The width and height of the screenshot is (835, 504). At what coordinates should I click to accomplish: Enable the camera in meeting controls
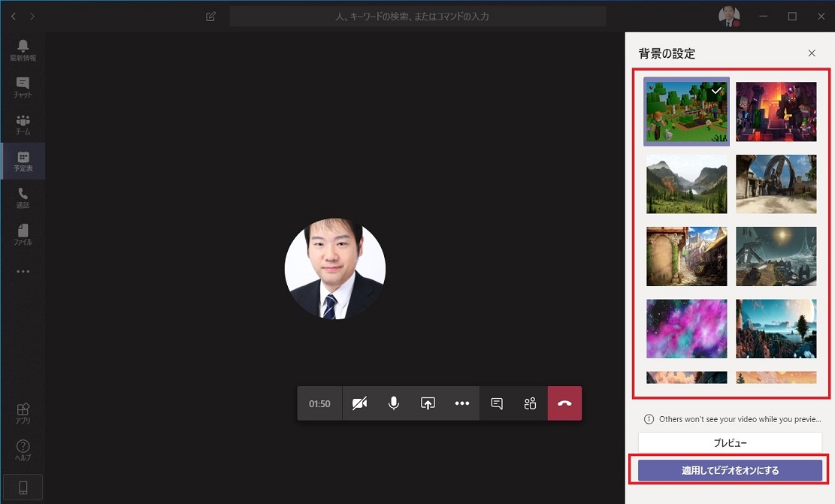pyautogui.click(x=359, y=403)
